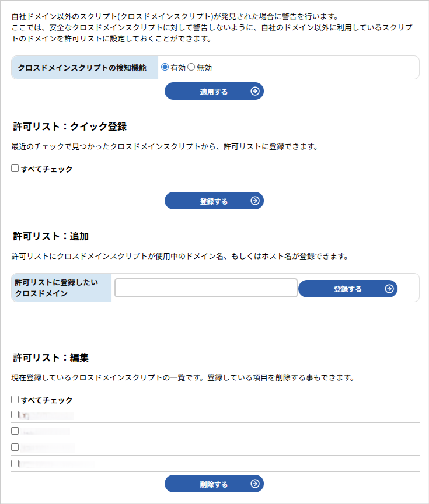
Task: Check the third domain entry checkbox in edit list
Action: click(x=15, y=447)
